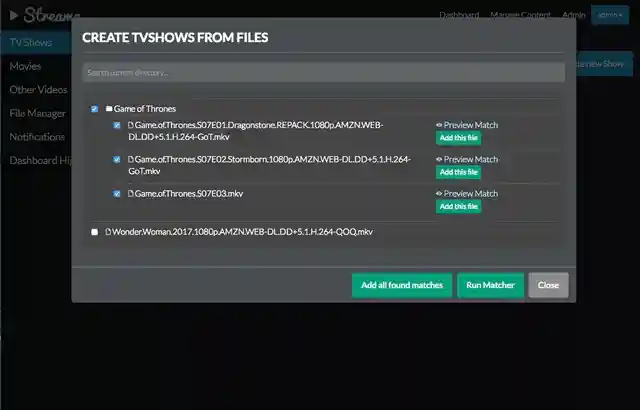This screenshot has height=410, width=640.
Task: Uncheck the Game of Thrones folder checkbox
Action: [94, 109]
